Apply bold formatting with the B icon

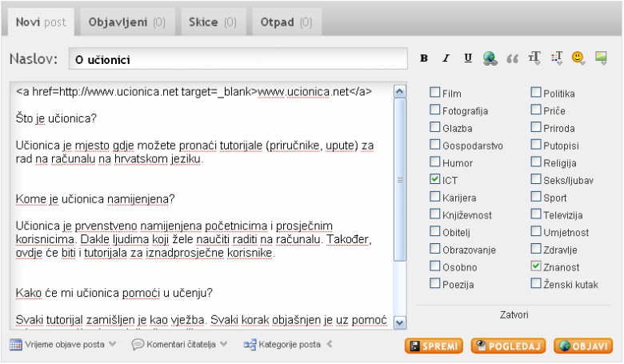point(424,58)
